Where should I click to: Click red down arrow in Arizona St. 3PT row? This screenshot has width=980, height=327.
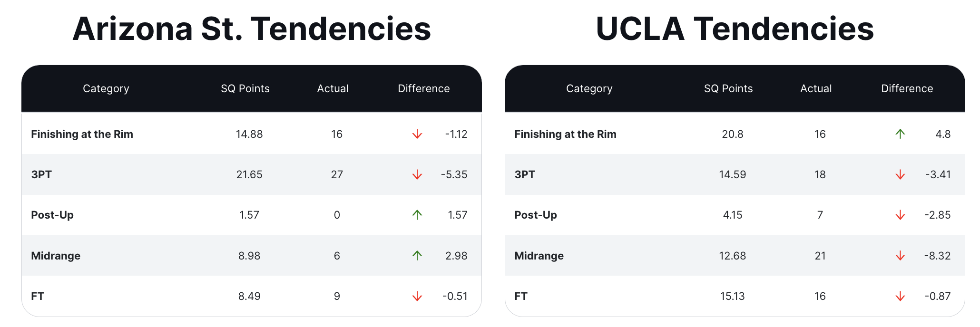(417, 174)
